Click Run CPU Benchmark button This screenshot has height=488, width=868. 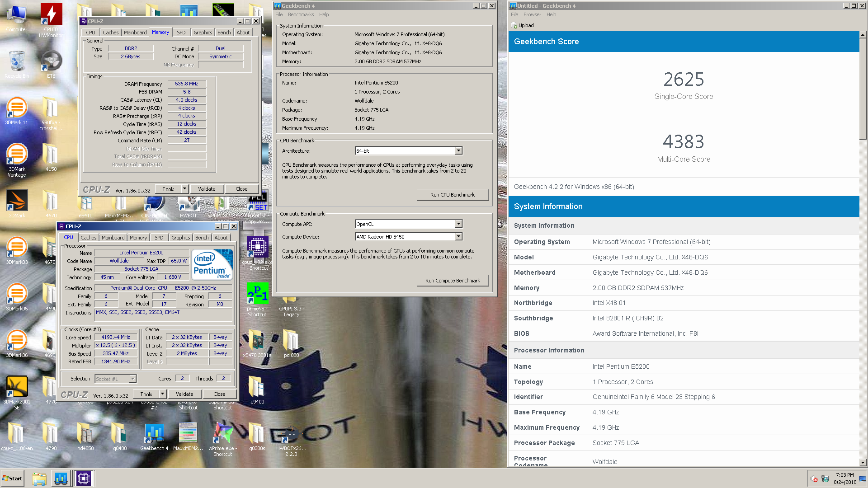452,195
